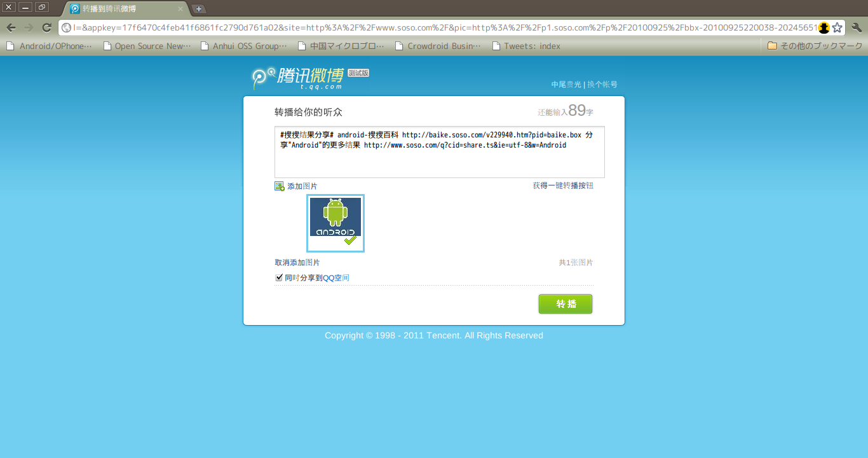Click the 测试版 beta badge

coord(358,73)
